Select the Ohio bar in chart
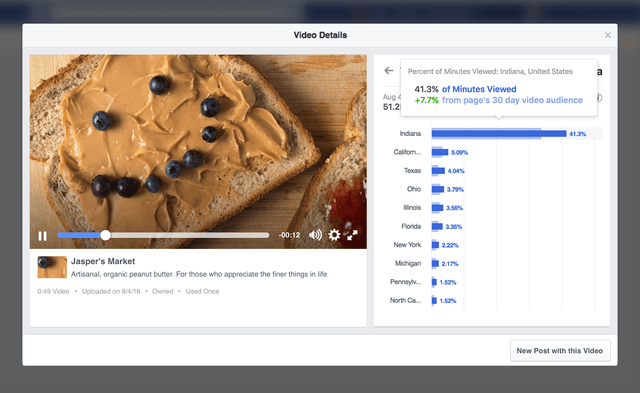The width and height of the screenshot is (640, 393). click(438, 189)
